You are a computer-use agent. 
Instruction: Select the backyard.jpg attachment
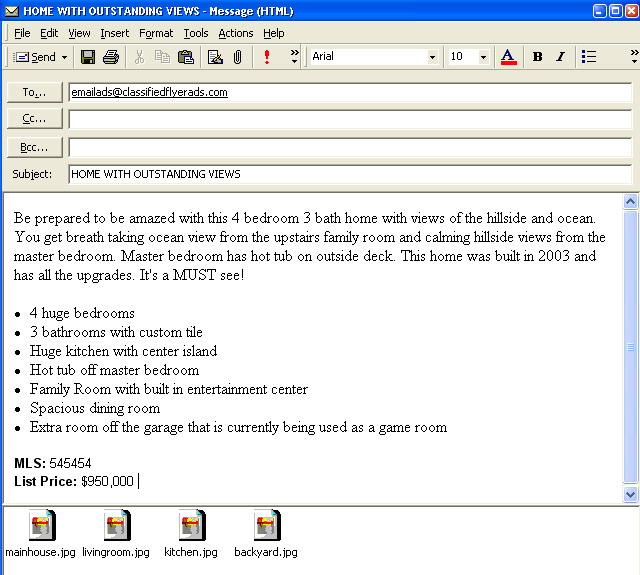266,533
